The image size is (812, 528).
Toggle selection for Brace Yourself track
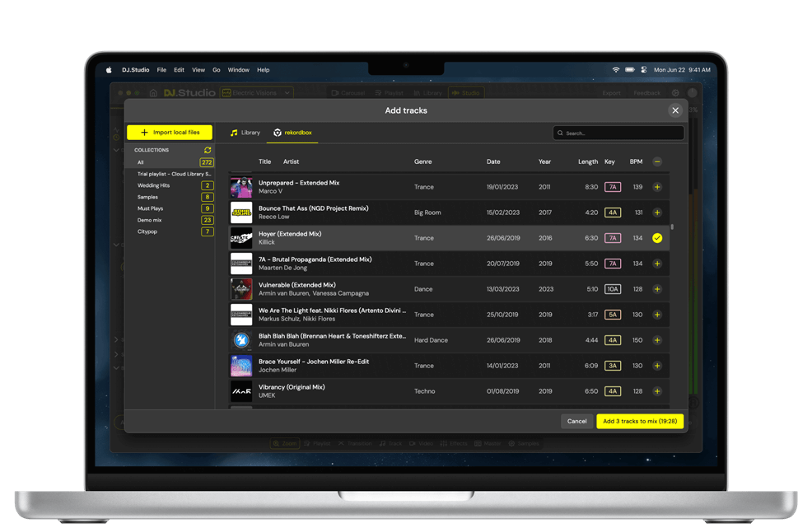(x=657, y=366)
